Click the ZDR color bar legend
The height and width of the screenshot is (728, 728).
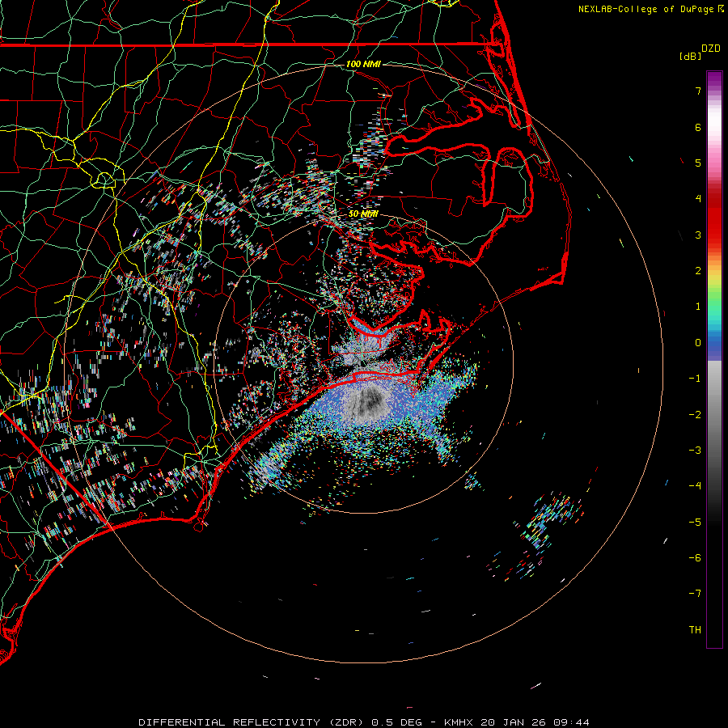714,359
